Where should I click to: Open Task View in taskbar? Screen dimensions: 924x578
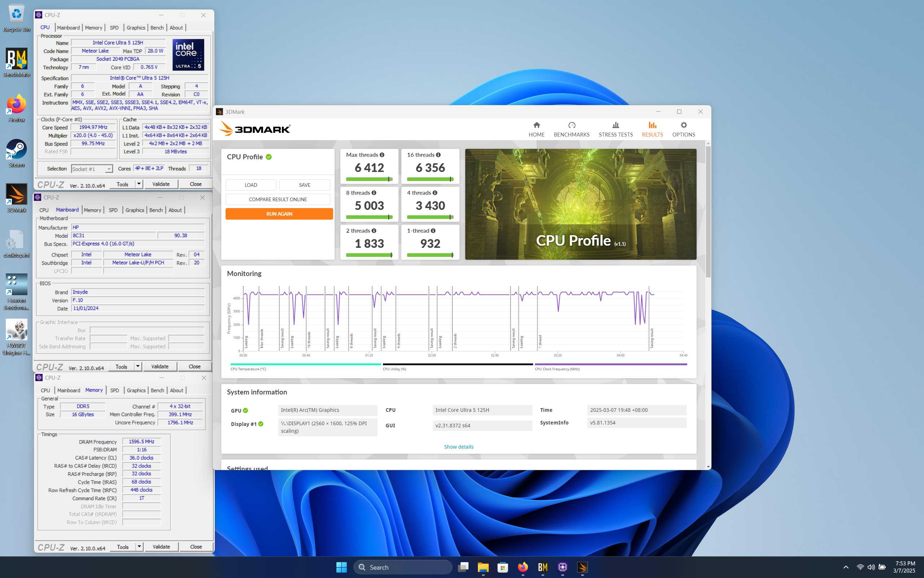(463, 567)
